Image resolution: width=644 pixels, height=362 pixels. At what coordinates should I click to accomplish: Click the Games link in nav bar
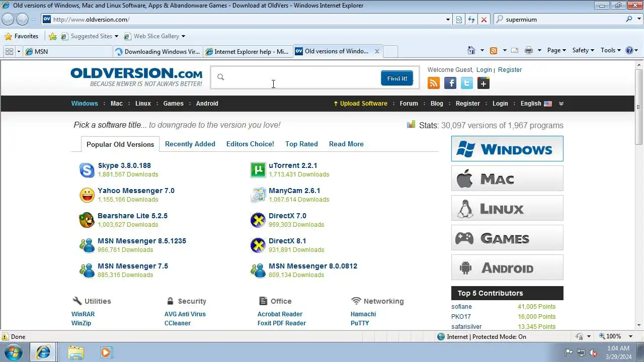(174, 104)
